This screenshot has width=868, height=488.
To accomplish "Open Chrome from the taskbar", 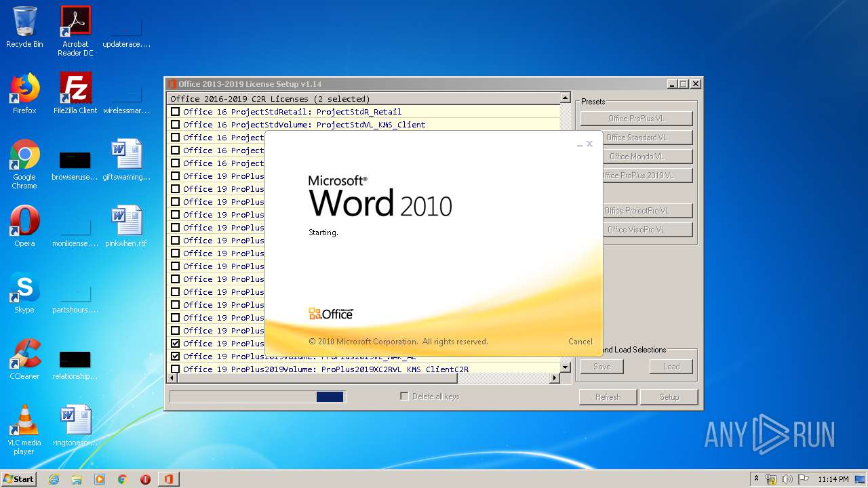I will (123, 479).
